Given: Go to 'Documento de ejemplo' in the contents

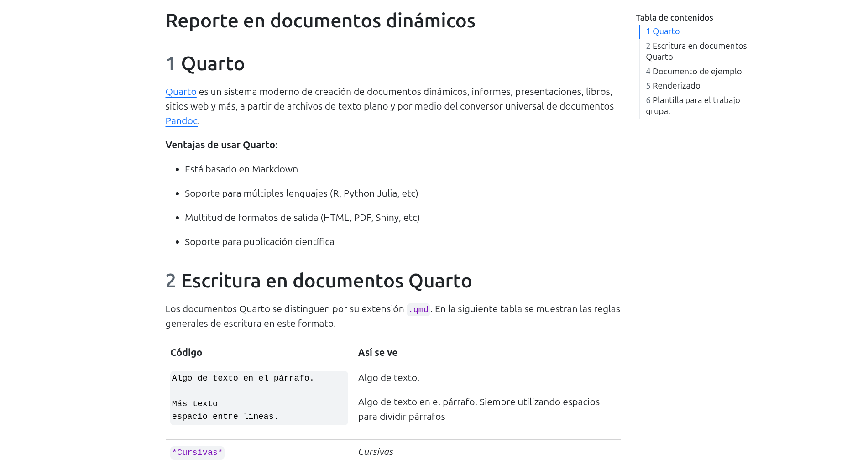Looking at the screenshot, I should [x=694, y=72].
